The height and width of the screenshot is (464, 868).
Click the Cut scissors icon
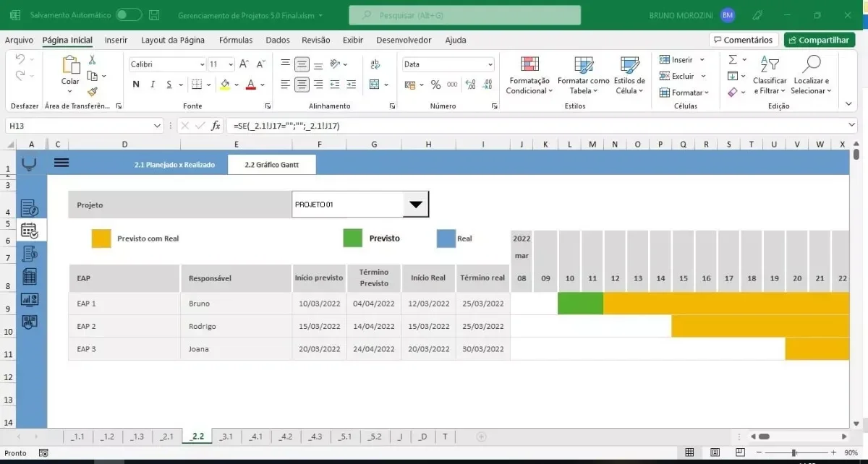point(92,60)
